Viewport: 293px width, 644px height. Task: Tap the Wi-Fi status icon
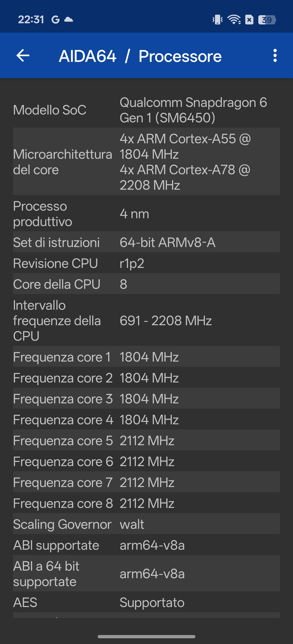point(234,20)
